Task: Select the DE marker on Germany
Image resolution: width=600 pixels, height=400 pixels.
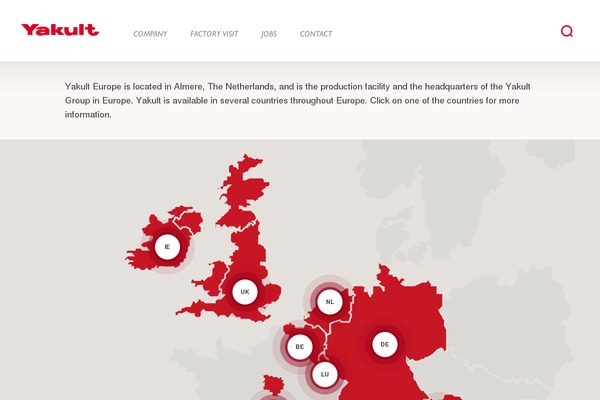Action: [x=385, y=344]
